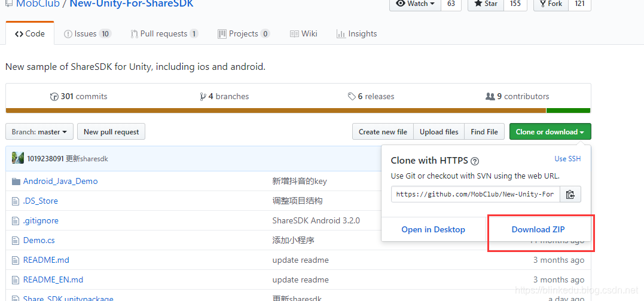
Task: Open the README_EN.md file
Action: (x=53, y=279)
